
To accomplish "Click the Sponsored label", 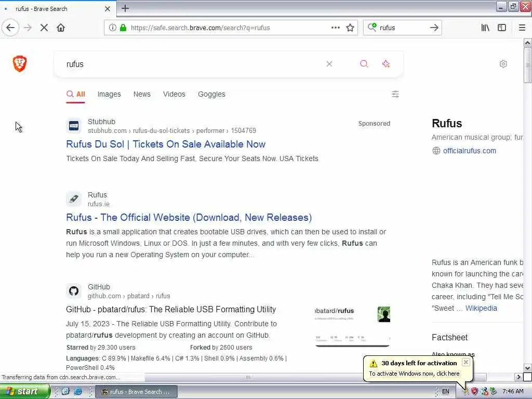I will [374, 124].
